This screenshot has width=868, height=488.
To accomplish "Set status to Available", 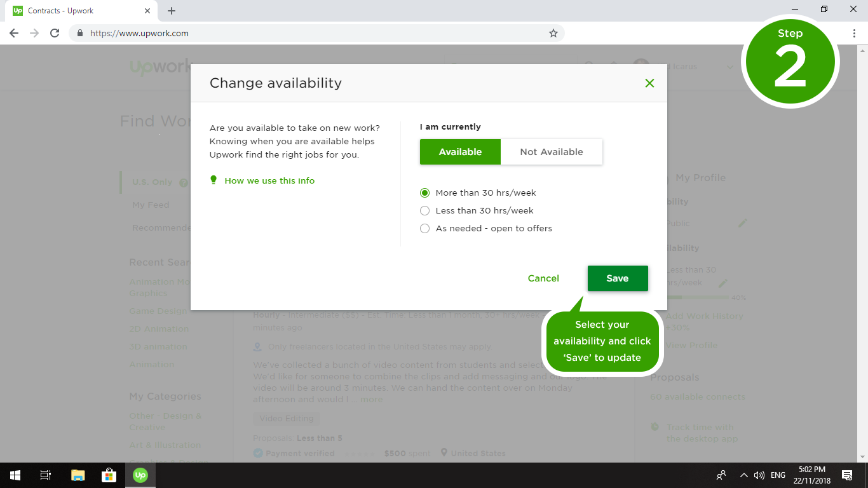I will [460, 152].
